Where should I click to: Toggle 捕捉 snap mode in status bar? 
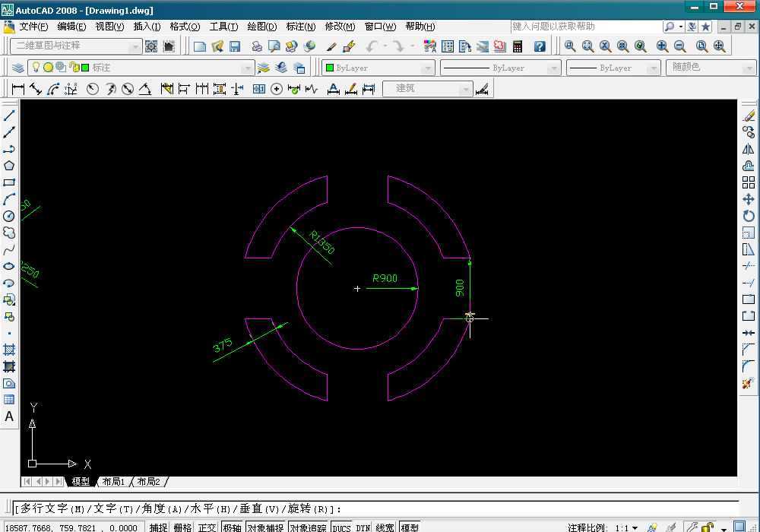coord(158,527)
